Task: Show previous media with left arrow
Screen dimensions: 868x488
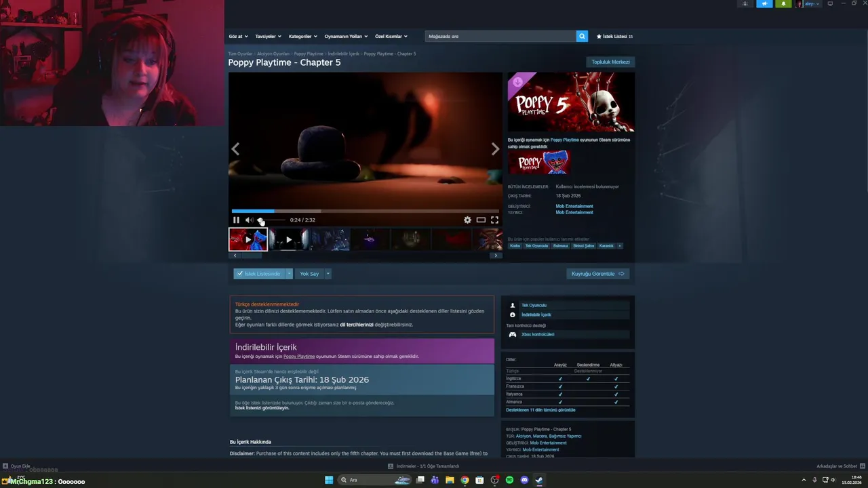Action: (x=235, y=149)
